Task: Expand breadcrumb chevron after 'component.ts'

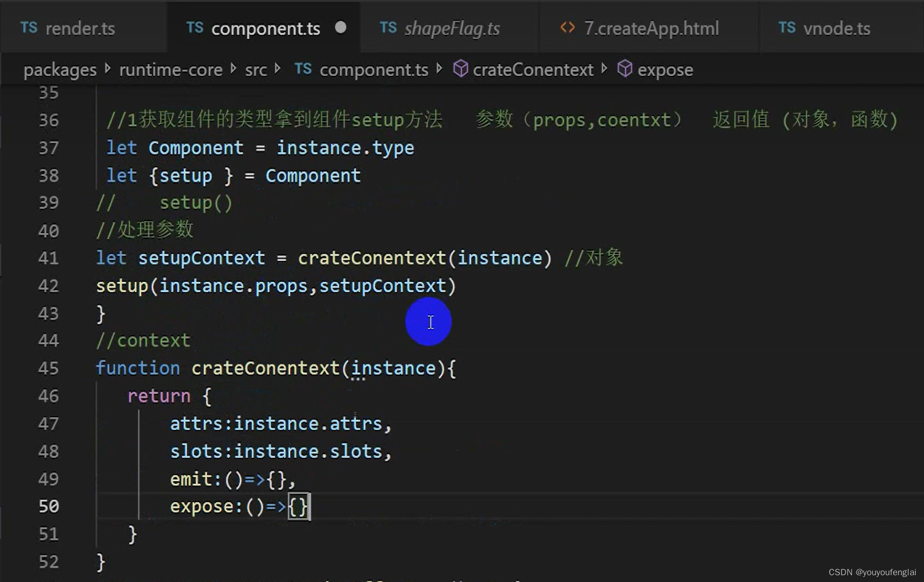Action: pos(439,69)
